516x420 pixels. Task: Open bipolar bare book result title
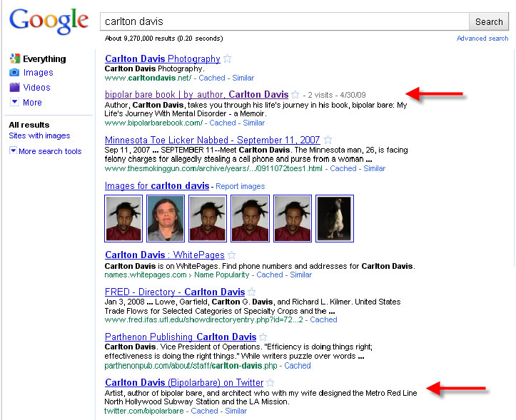196,95
